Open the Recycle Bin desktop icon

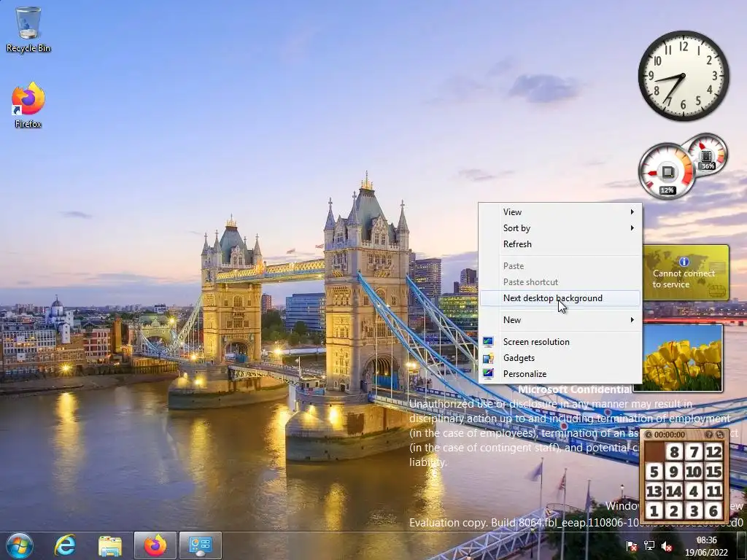[28, 29]
